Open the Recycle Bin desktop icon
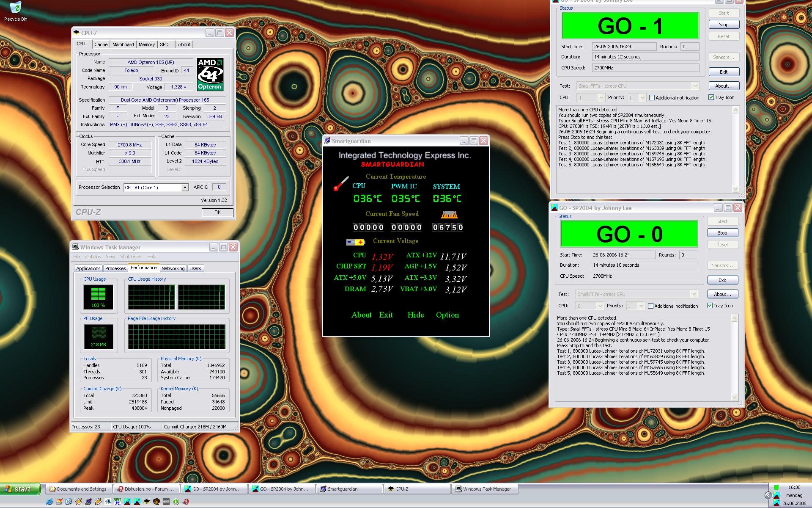 coord(16,11)
